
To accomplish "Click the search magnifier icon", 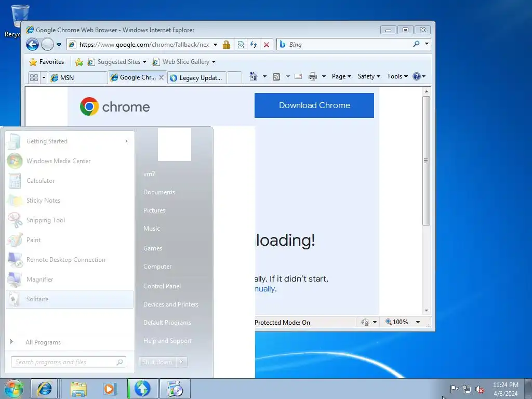I will tap(416, 44).
